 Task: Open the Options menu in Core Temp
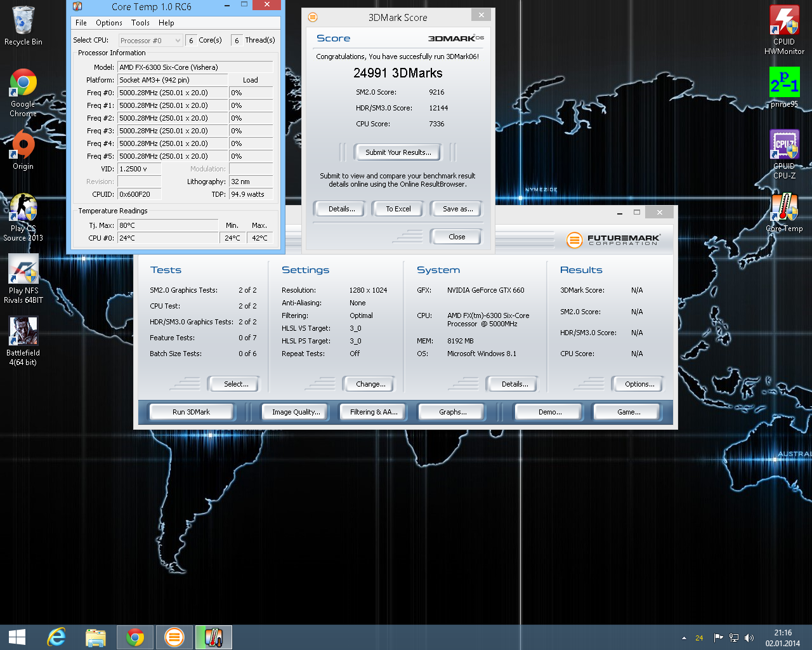pos(109,23)
